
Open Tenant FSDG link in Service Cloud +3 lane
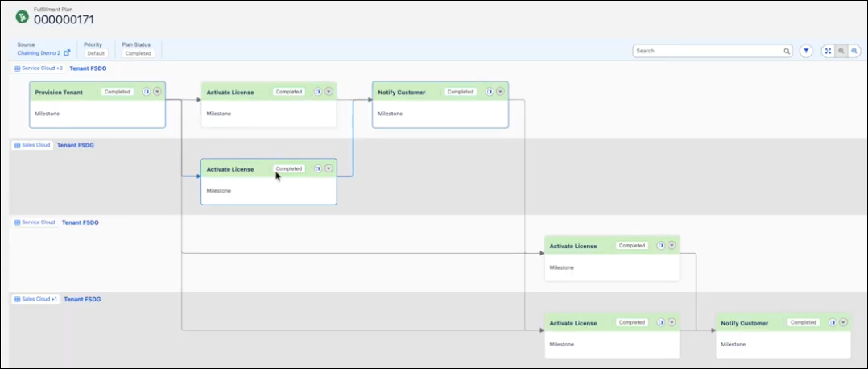88,68
